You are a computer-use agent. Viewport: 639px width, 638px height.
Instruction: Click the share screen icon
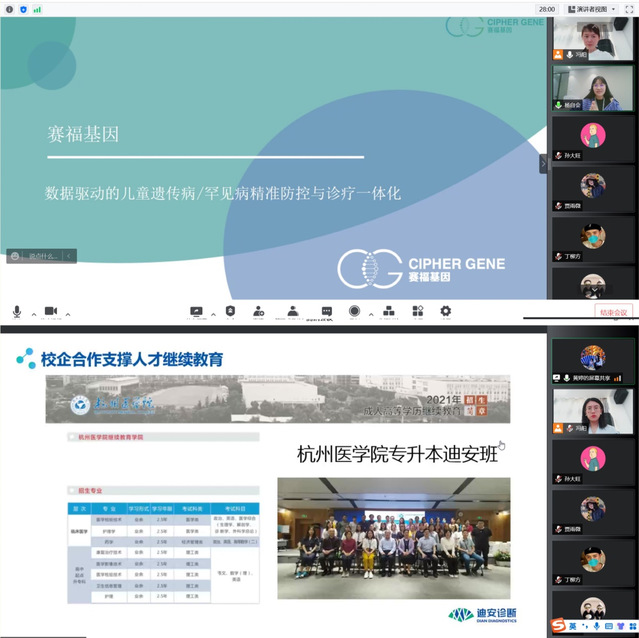click(196, 312)
